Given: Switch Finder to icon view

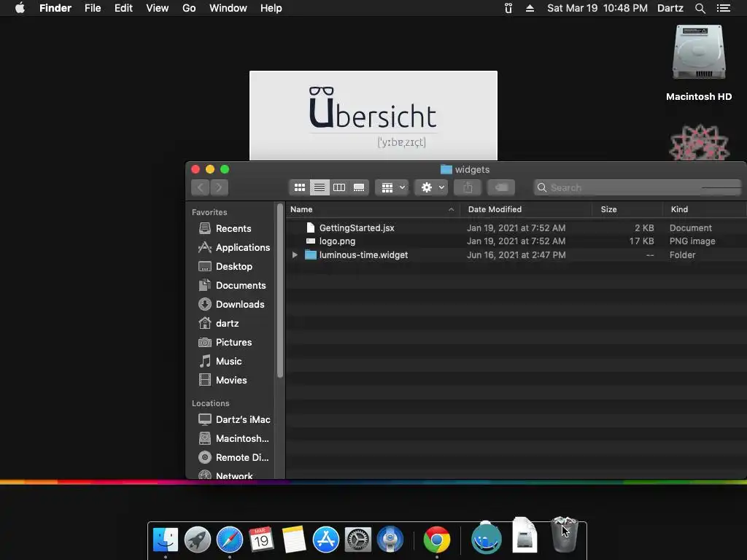Looking at the screenshot, I should (x=300, y=187).
